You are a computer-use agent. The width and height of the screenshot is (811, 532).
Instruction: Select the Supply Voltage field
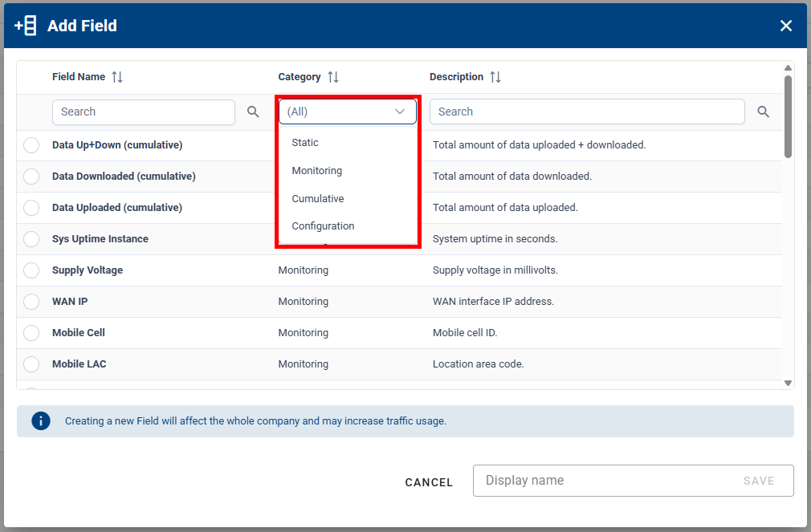click(x=31, y=270)
